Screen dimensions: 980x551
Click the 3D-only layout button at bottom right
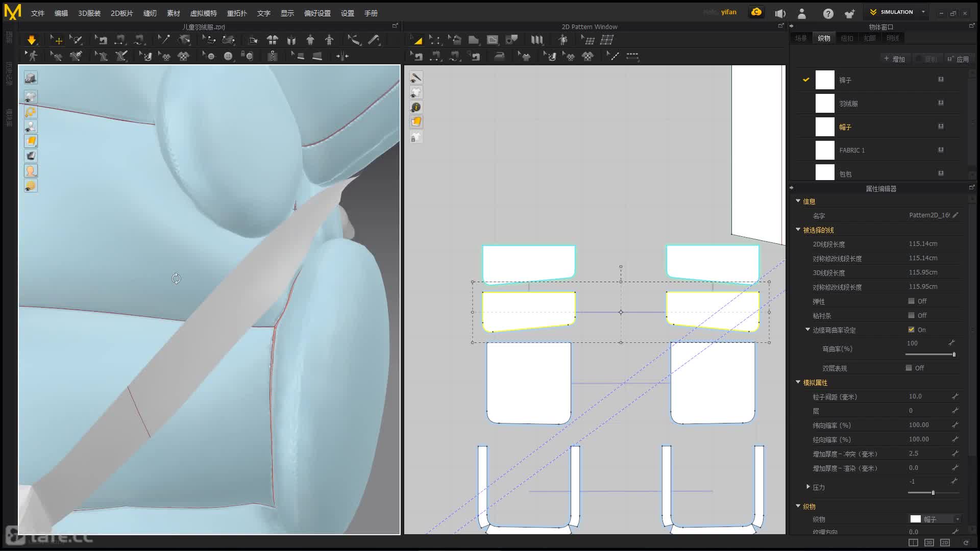click(929, 542)
